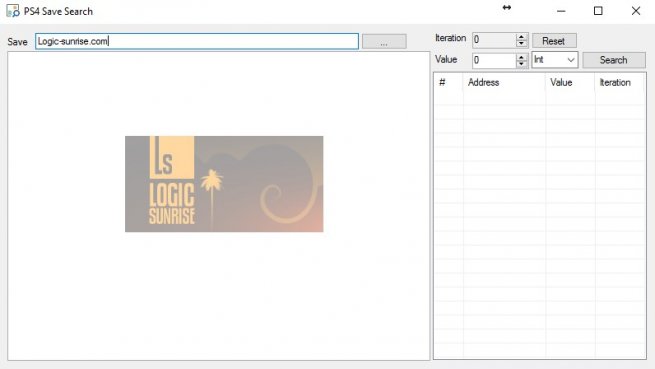This screenshot has height=369, width=655.
Task: Select the Iteration column header
Action: tap(619, 82)
